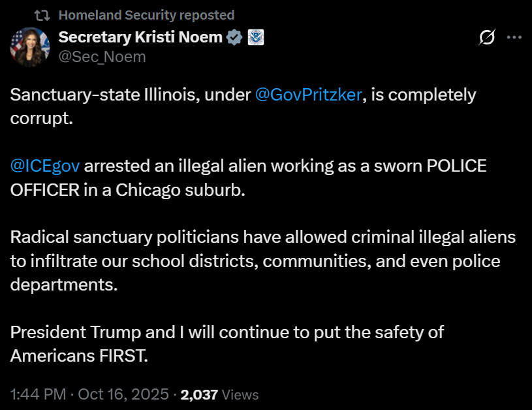Follow the @ICEgov mention link
This screenshot has width=532, height=410.
click(45, 166)
